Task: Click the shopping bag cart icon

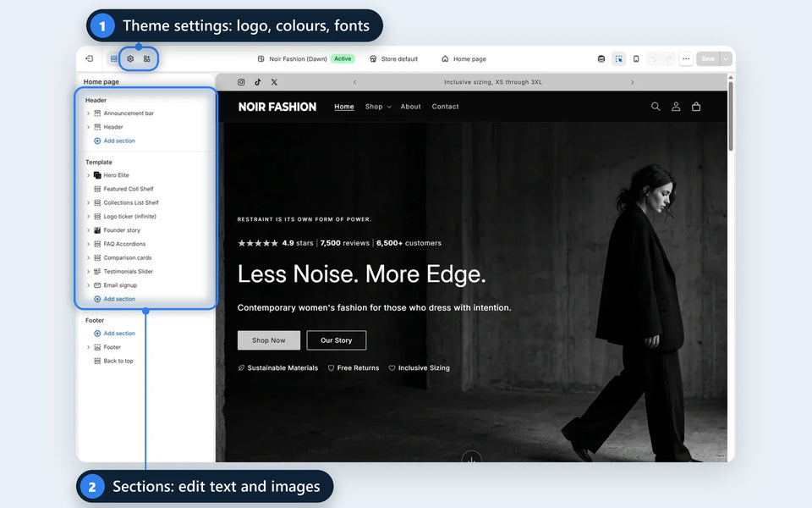Action: [x=696, y=107]
